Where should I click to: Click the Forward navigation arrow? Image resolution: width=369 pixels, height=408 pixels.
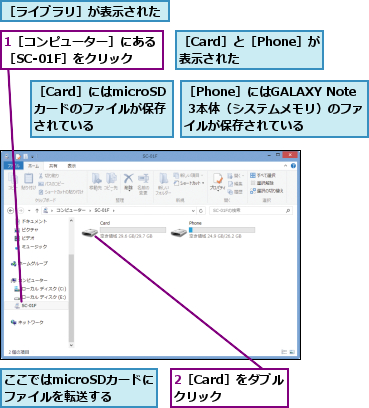coord(21,211)
